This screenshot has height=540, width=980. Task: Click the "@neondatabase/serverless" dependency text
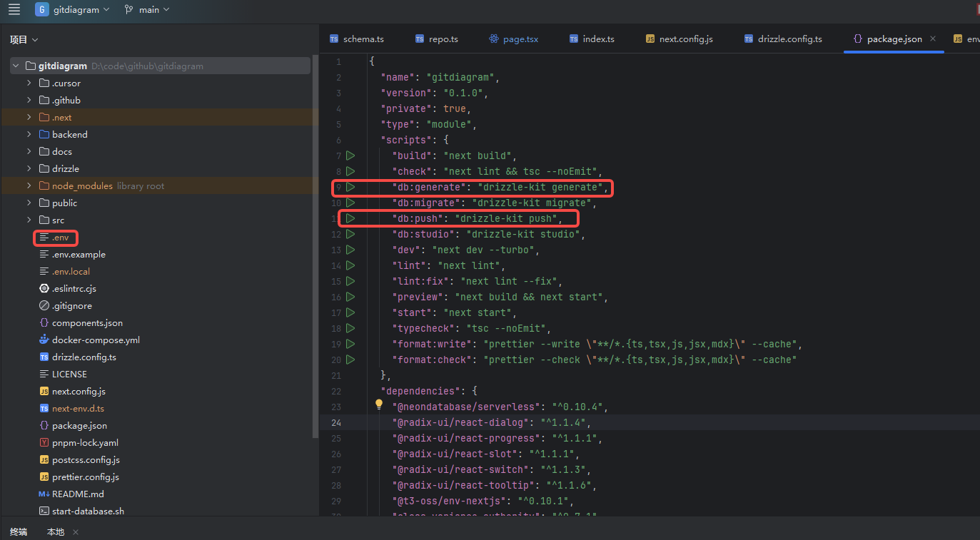click(x=466, y=407)
